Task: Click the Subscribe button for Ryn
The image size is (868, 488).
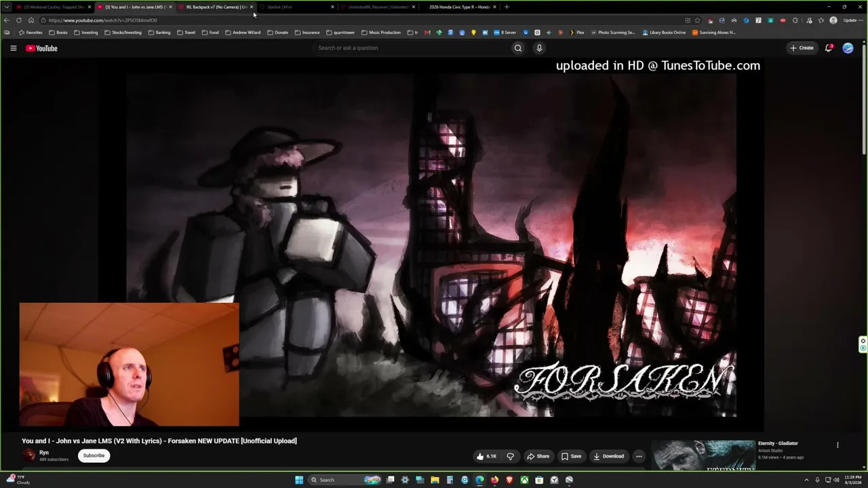Action: [94, 455]
